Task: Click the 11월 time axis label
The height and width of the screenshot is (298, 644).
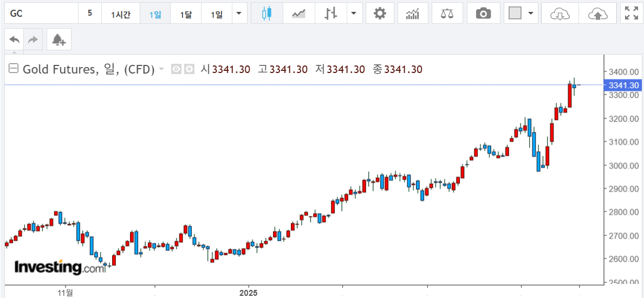Action: (66, 293)
